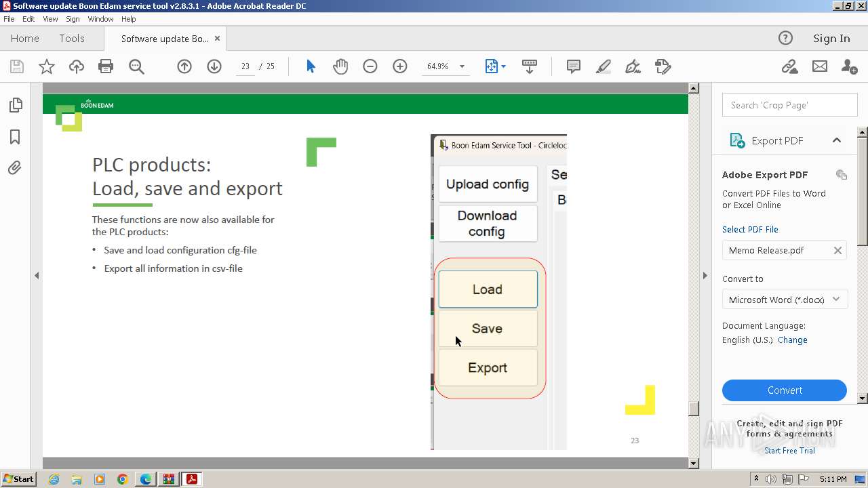868x488 pixels.
Task: Go to the previous page arrow
Action: [x=184, y=66]
